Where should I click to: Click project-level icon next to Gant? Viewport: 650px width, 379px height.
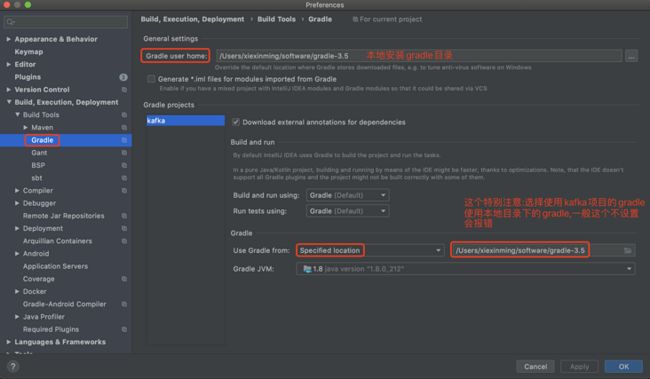[124, 153]
